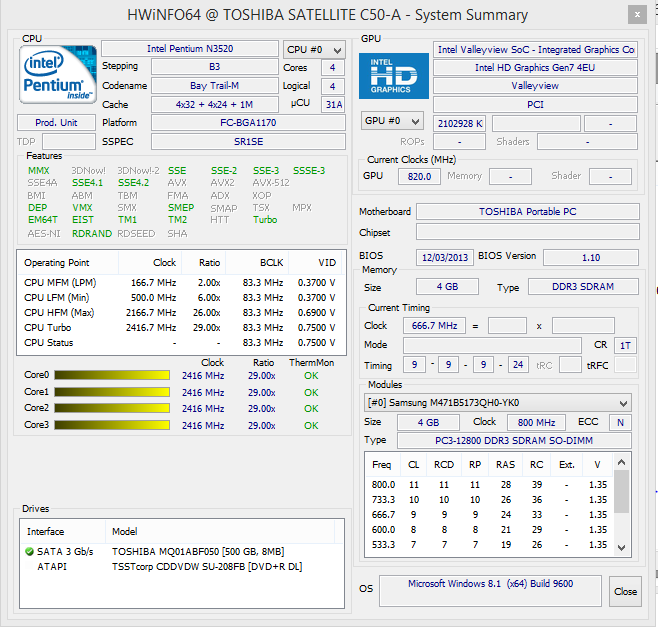Image resolution: width=658 pixels, height=629 pixels.
Task: Click the Microsoft Windows 8.1 OS field
Action: [x=490, y=591]
